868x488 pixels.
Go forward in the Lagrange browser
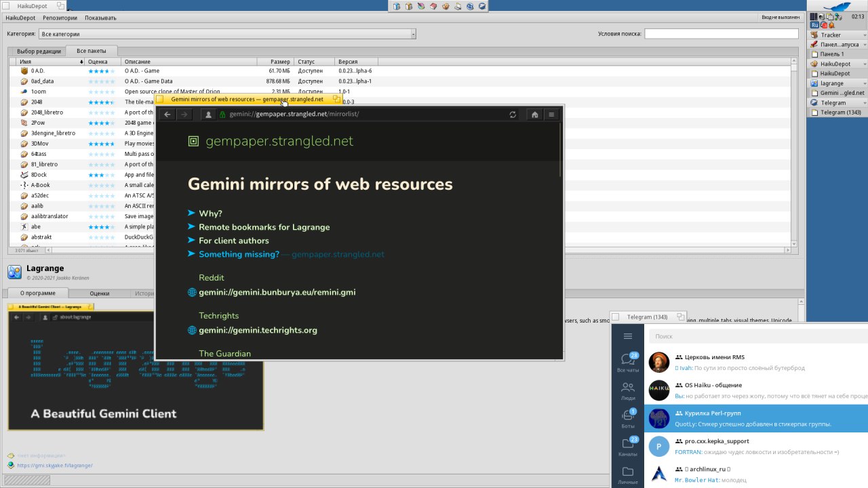tap(184, 115)
